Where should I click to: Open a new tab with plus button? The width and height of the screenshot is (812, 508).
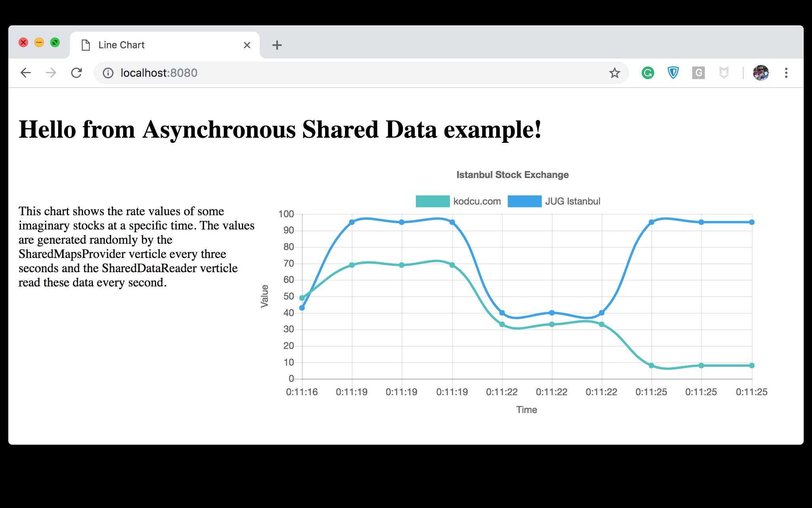[277, 45]
